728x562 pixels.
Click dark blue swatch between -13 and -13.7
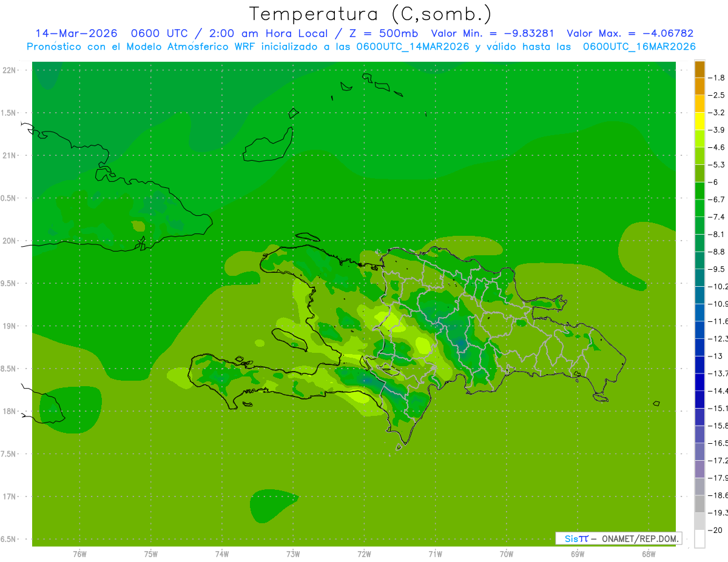click(x=699, y=364)
